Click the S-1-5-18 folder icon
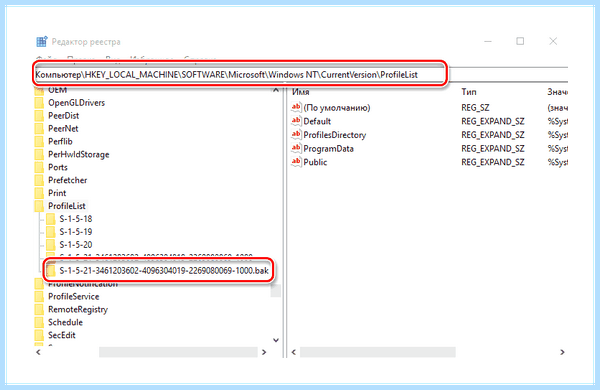 51,219
